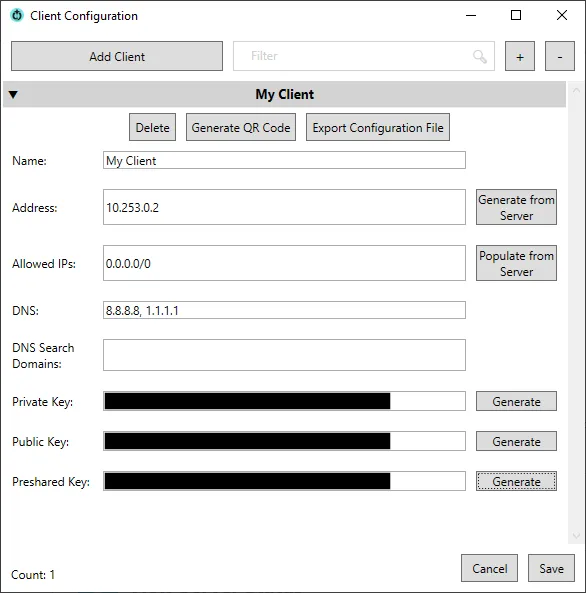Edit the Allowed IPs field
Viewport: 586px width, 593px height.
284,263
